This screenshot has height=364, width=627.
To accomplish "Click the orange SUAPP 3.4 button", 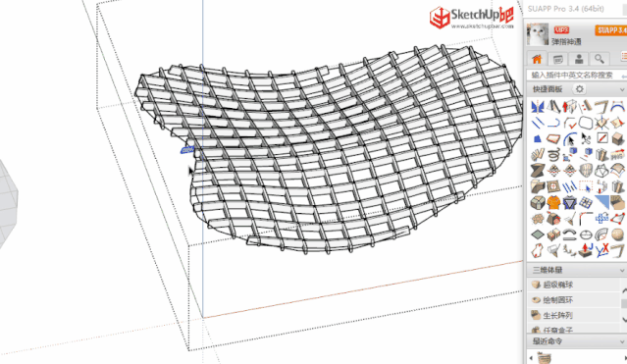I will (611, 30).
